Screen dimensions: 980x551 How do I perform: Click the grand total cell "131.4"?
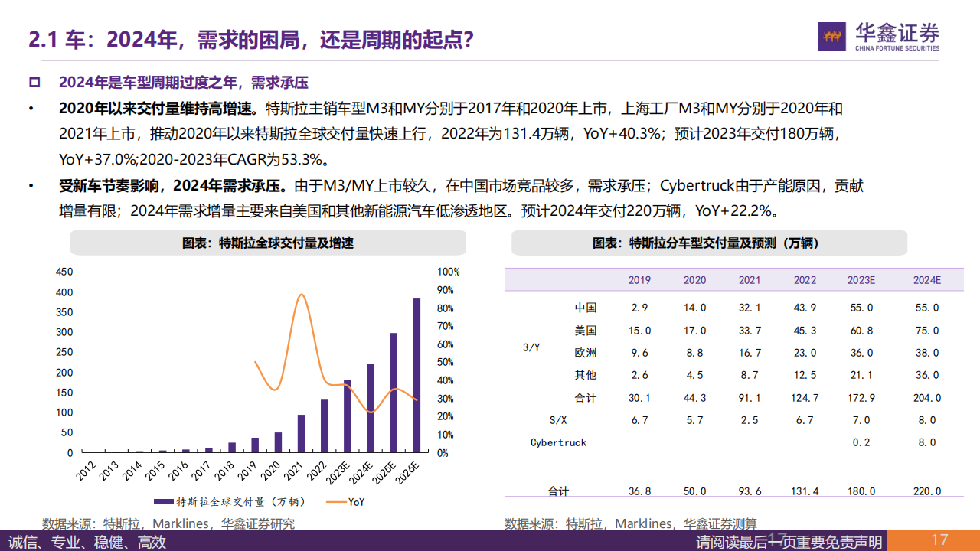tap(805, 491)
